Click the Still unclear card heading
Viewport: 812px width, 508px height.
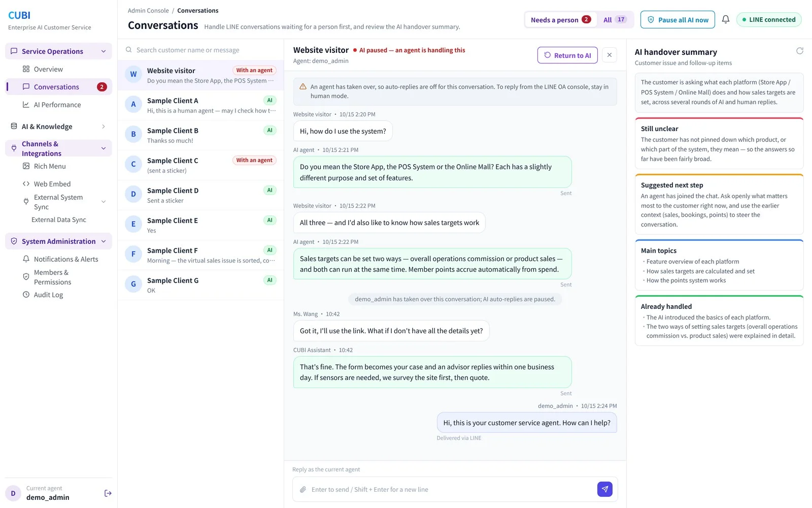pyautogui.click(x=659, y=129)
